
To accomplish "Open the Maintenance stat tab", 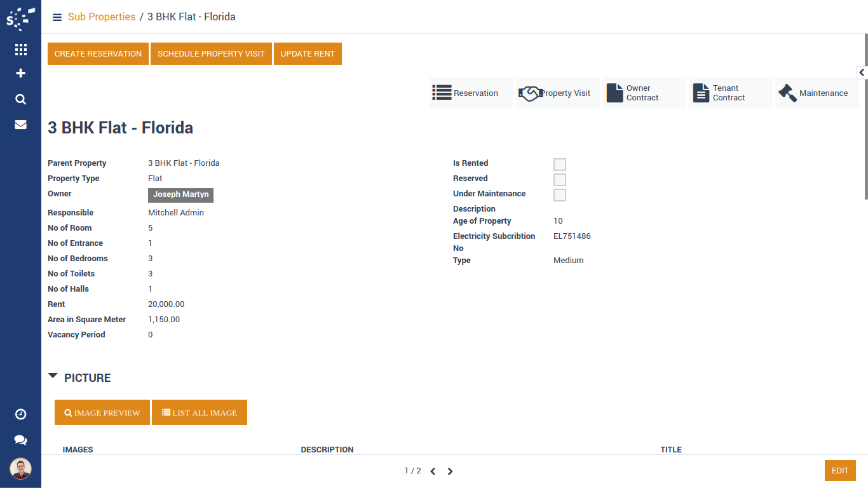I will (817, 93).
